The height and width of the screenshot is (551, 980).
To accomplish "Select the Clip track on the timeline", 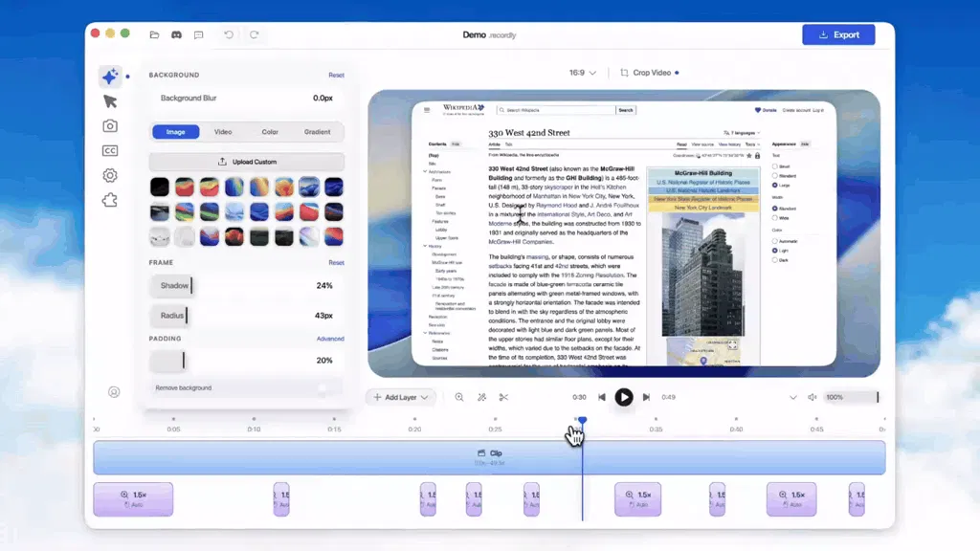I will pos(489,457).
